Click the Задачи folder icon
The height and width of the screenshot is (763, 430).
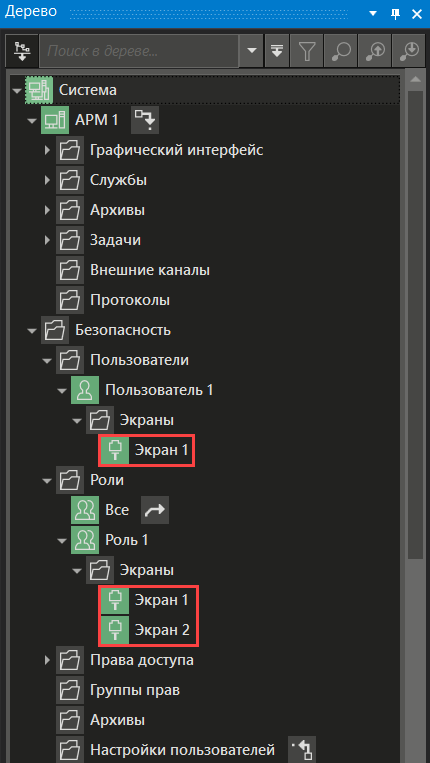pyautogui.click(x=70, y=240)
